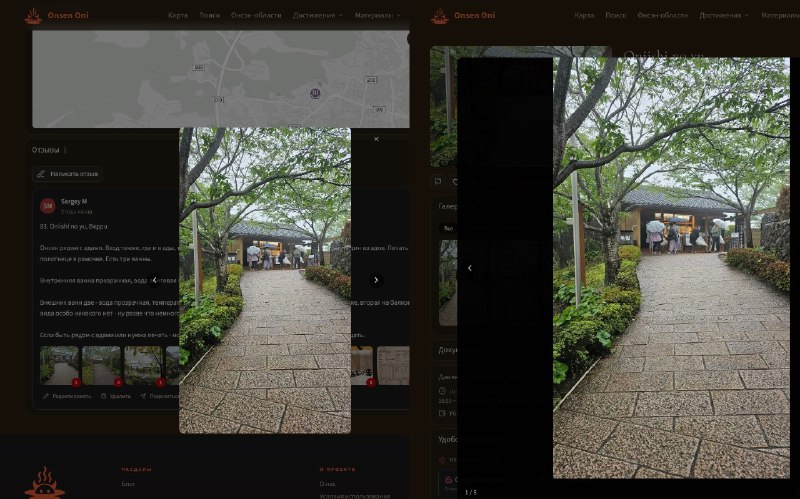The width and height of the screenshot is (800, 499).
Task: Show next photo in left window lightbox
Action: click(x=376, y=280)
